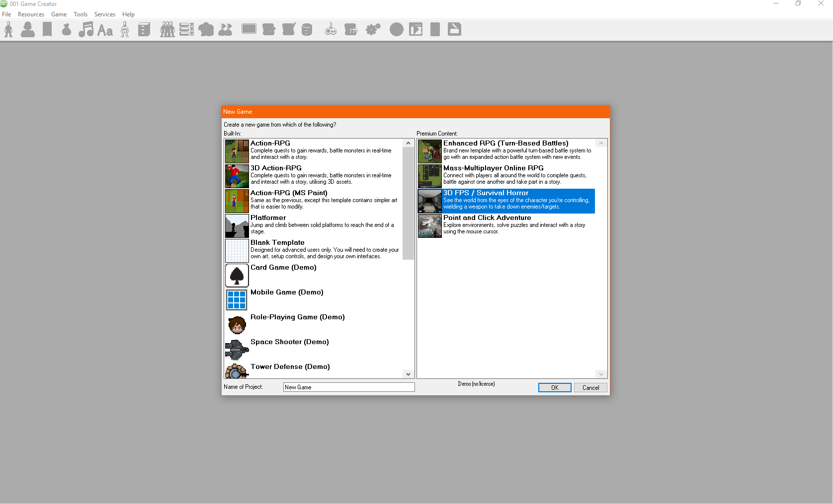This screenshot has width=833, height=504.
Task: Open the user profile silhouette icon
Action: (x=28, y=30)
